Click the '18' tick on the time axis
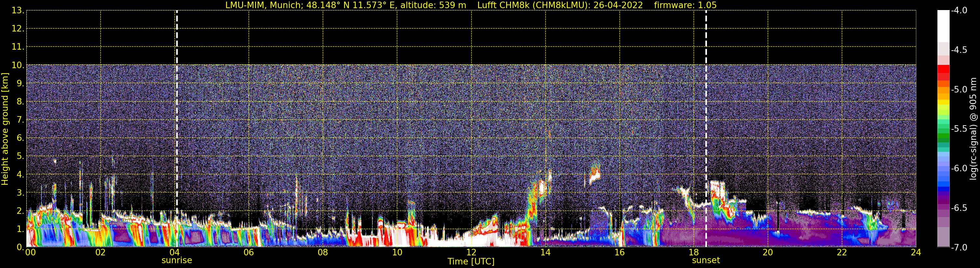Viewport: 980px width, 268px height. tap(694, 252)
